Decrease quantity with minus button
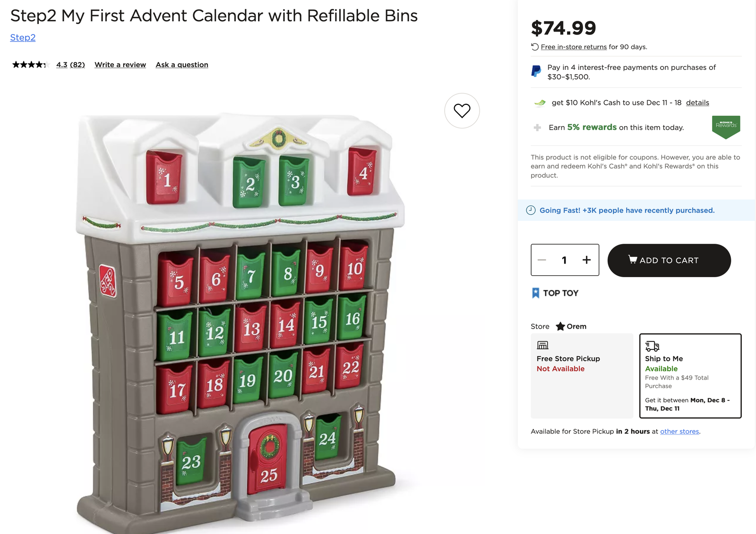756x534 pixels. [x=542, y=260]
